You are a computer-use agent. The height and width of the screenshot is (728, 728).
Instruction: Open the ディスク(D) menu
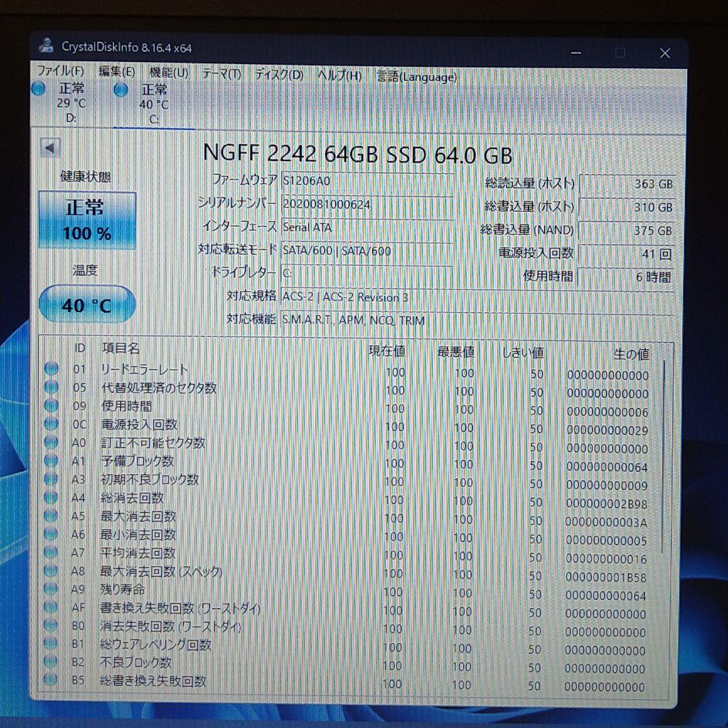click(279, 74)
